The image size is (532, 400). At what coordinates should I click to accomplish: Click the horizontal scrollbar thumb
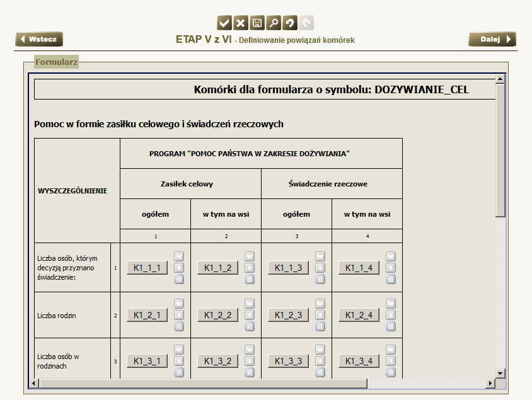pyautogui.click(x=203, y=384)
